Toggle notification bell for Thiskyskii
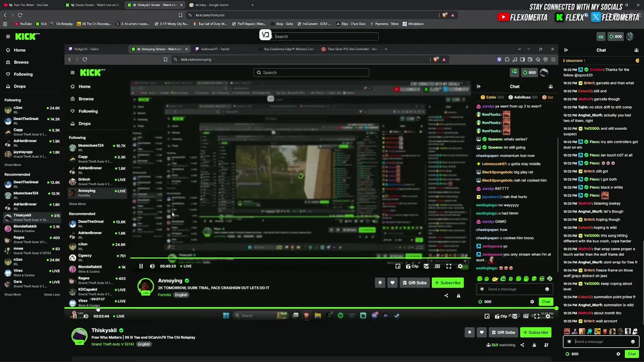The image size is (644, 362). point(469,332)
